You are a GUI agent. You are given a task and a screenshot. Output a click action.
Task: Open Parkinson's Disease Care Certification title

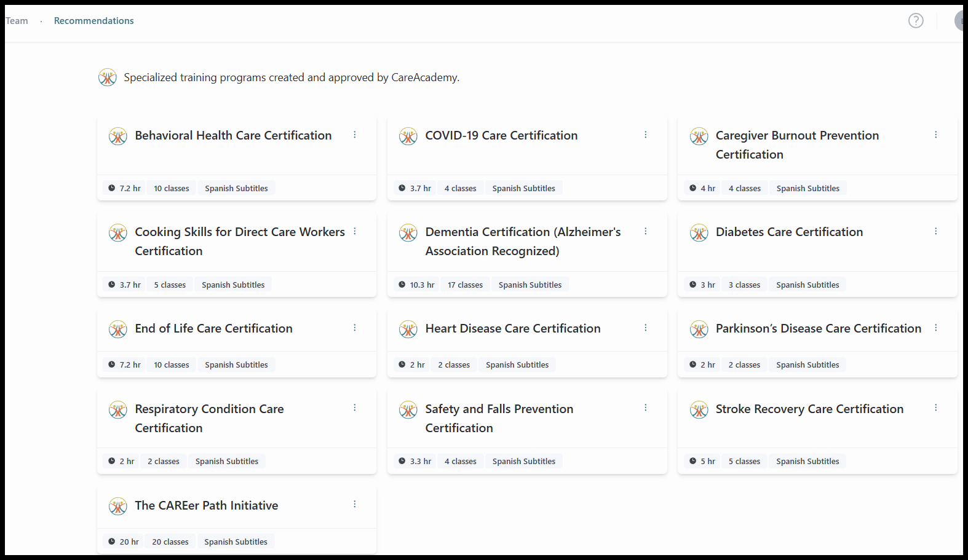[819, 328]
